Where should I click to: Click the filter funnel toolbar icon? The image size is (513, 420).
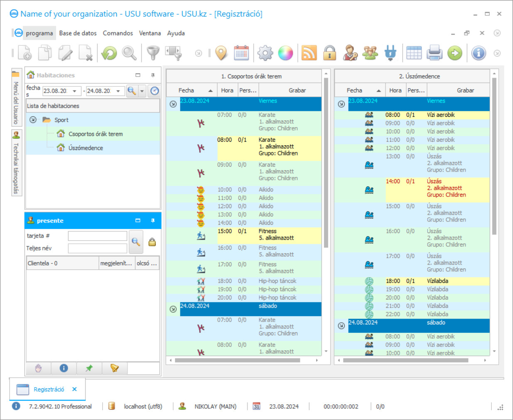153,53
